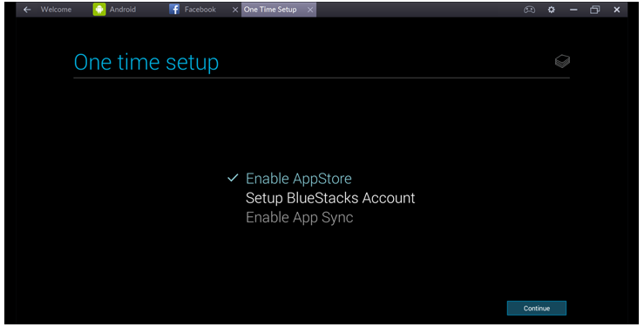Switch to the Facebook tab
The image size is (644, 327).
(x=200, y=10)
